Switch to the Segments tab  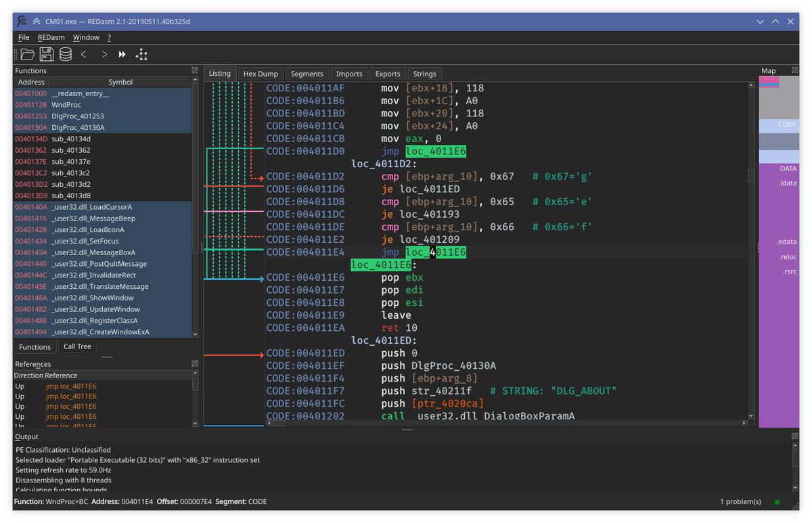click(x=307, y=74)
